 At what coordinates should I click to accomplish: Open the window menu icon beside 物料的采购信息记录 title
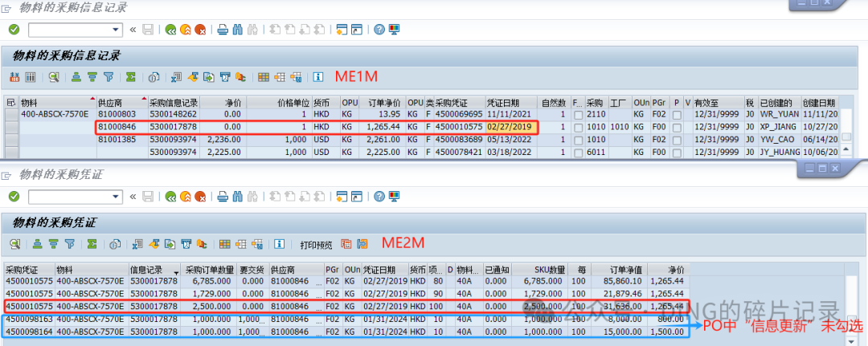point(6,8)
